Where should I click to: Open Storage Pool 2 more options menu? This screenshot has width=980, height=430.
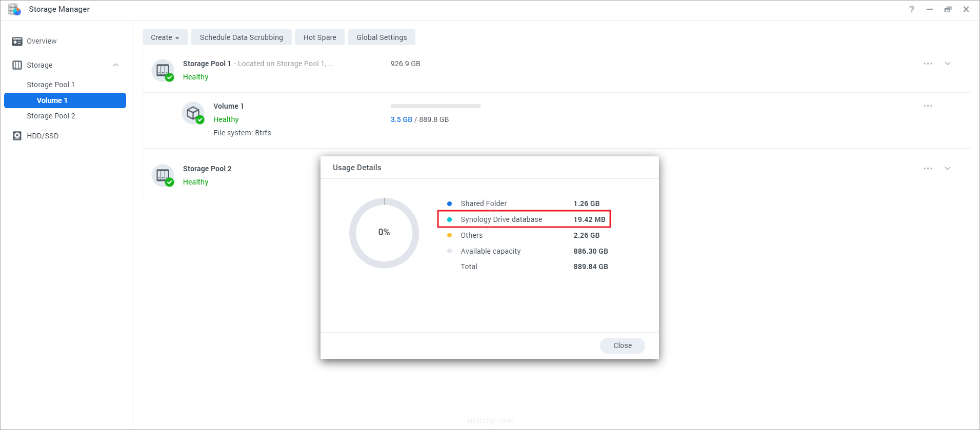(x=928, y=169)
